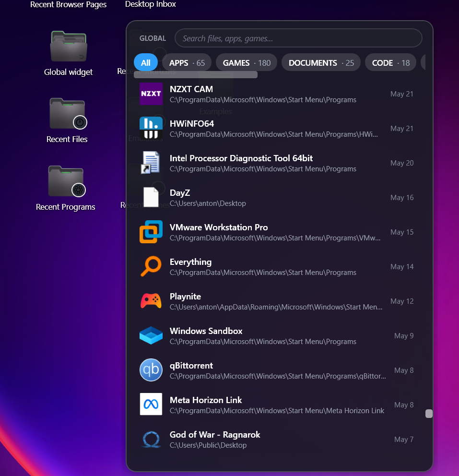Open the NZXT CAM app icon
Screen dimensions: 459x476
coord(151,94)
